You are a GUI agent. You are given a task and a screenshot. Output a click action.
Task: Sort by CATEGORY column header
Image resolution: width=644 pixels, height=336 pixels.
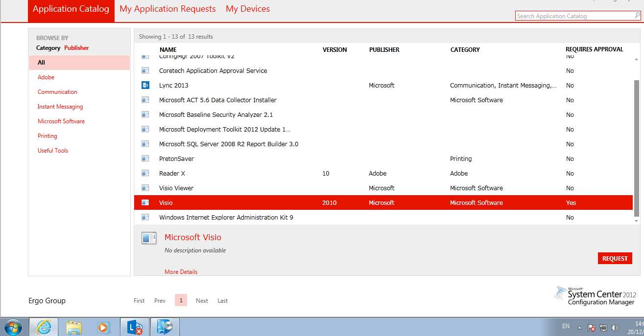465,49
